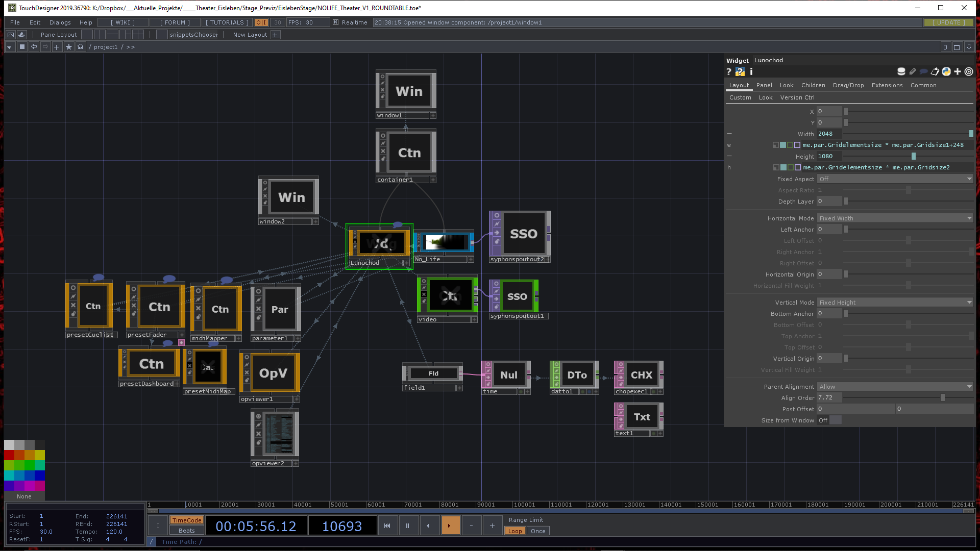Open the comment speech bubble icon

924,72
